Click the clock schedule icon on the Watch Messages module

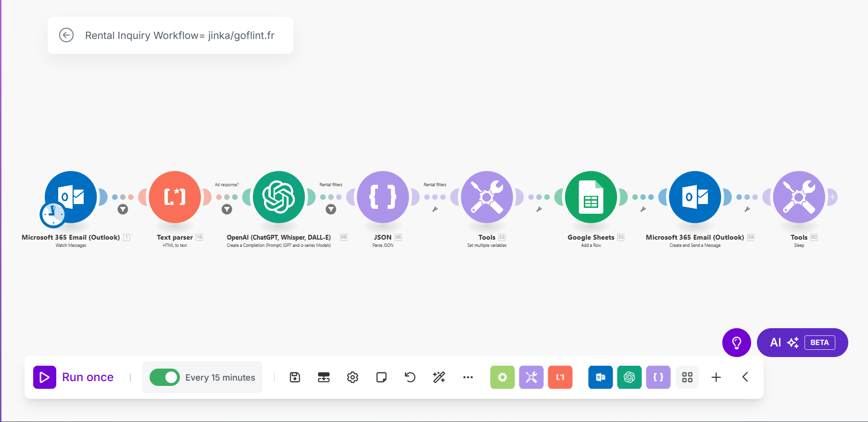[x=53, y=215]
